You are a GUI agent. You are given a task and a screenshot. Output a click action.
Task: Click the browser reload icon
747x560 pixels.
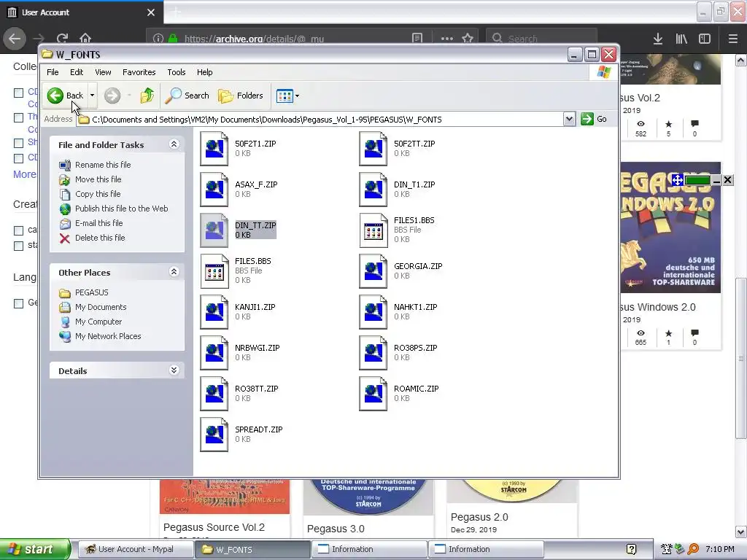(x=62, y=38)
